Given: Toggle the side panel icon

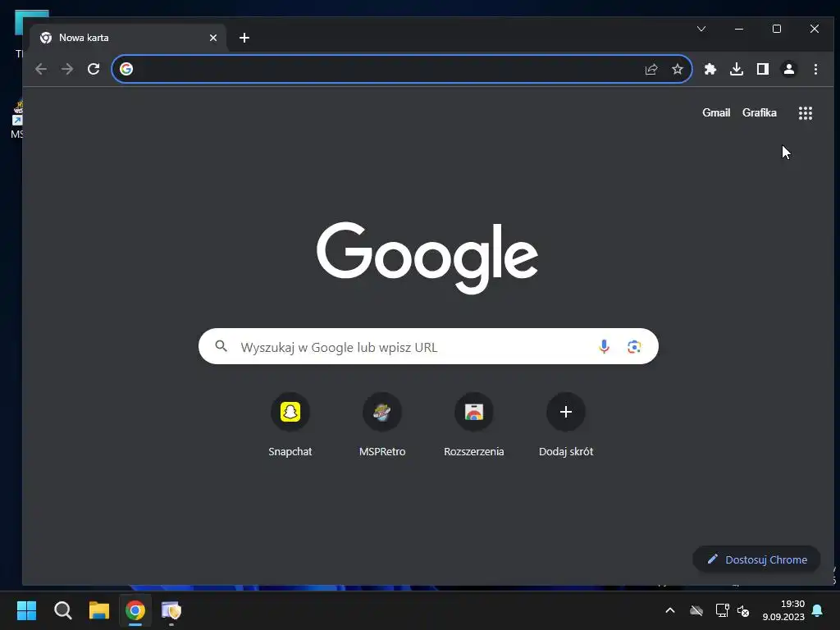Looking at the screenshot, I should [763, 69].
